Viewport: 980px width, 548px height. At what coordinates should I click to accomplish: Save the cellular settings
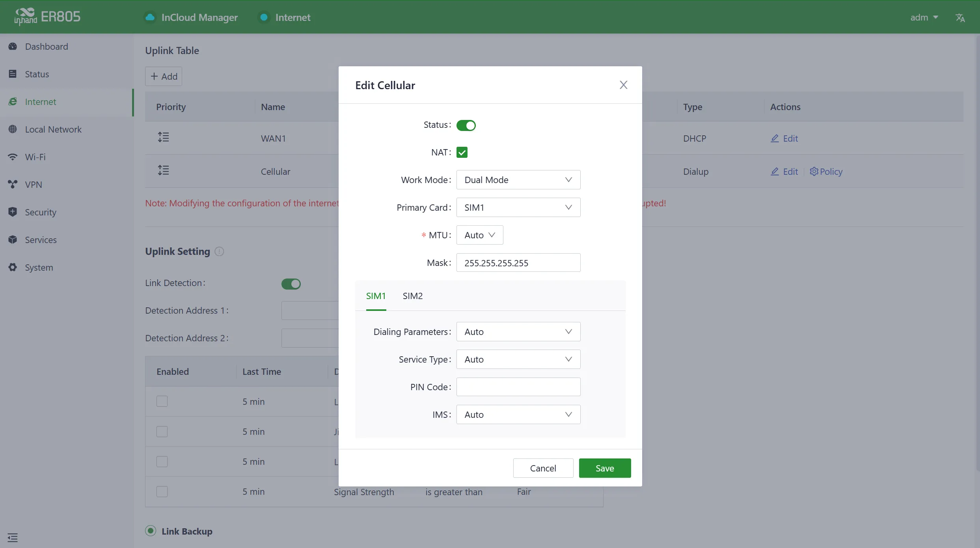tap(605, 468)
